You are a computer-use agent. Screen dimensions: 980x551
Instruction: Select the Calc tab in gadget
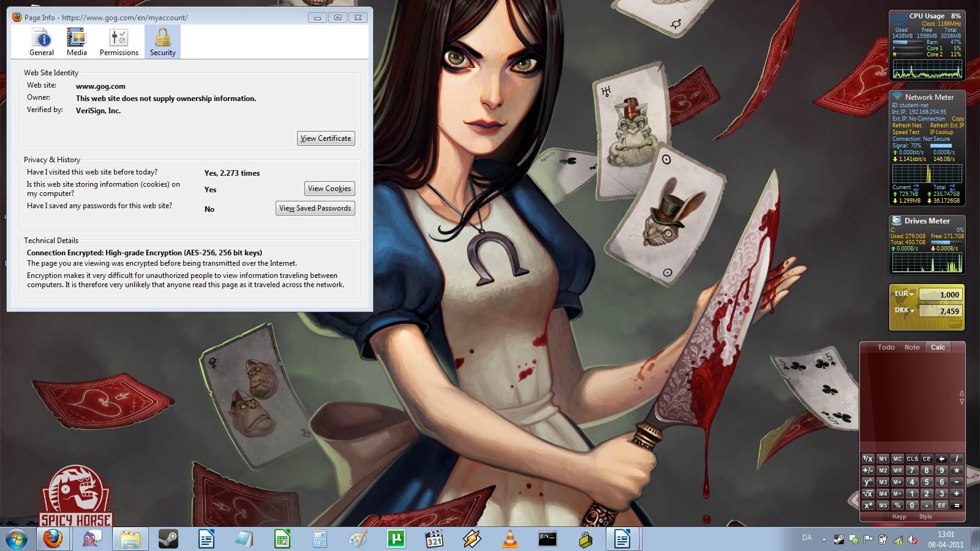(x=938, y=347)
